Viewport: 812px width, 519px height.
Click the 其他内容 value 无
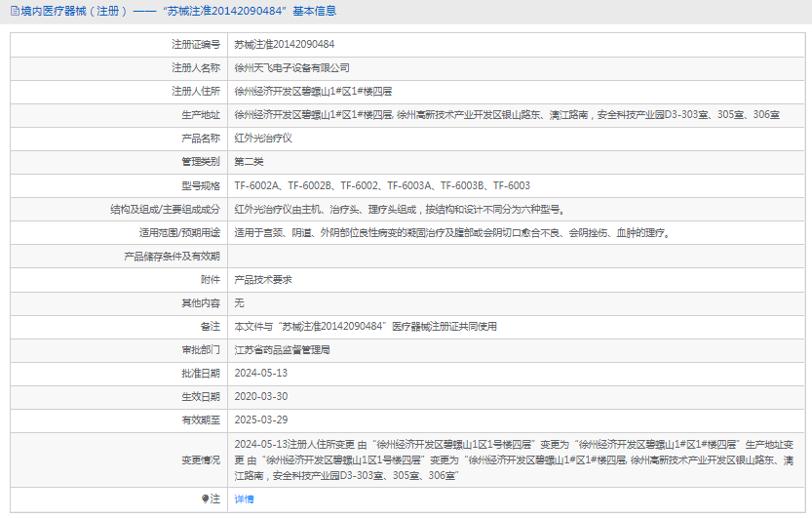tap(239, 302)
